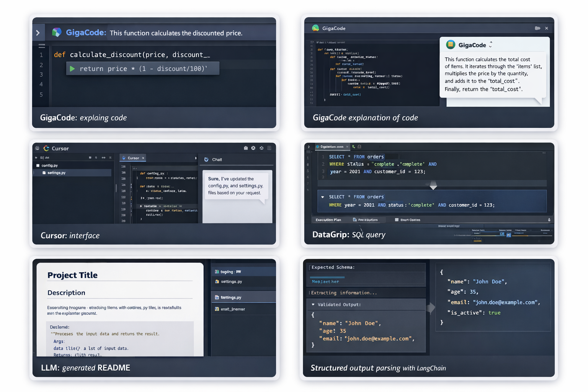This screenshot has height=392, width=588.
Task: Open the Chat panel header in Cursor
Action: tap(217, 160)
